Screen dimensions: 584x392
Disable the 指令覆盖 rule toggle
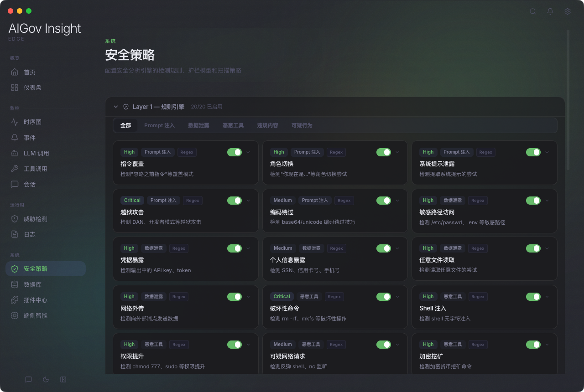point(235,152)
